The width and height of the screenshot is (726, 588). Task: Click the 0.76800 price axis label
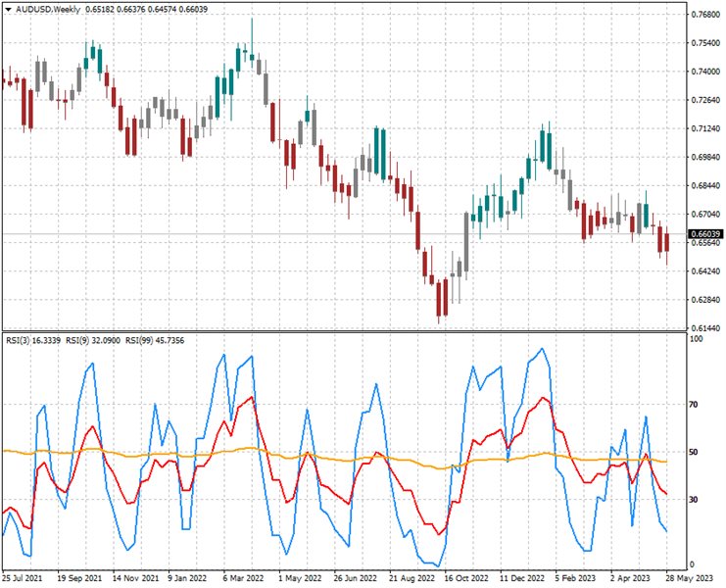[705, 15]
